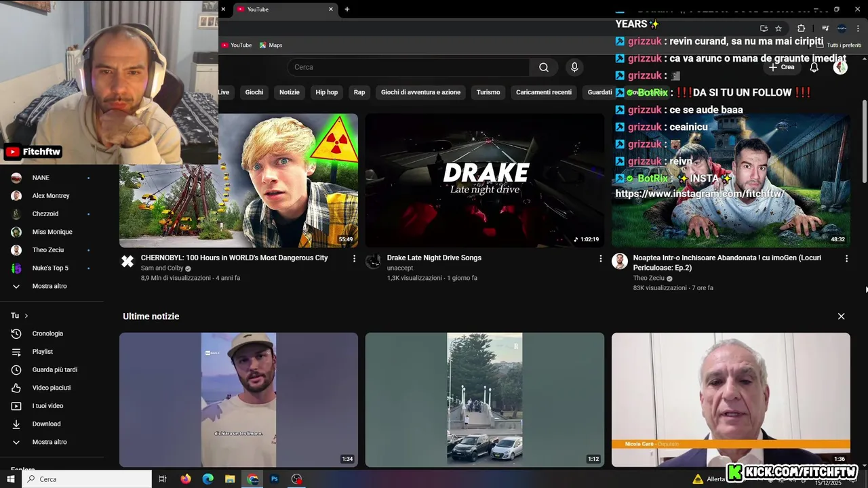
Task: Open File Explorer from the taskbar
Action: click(230, 479)
